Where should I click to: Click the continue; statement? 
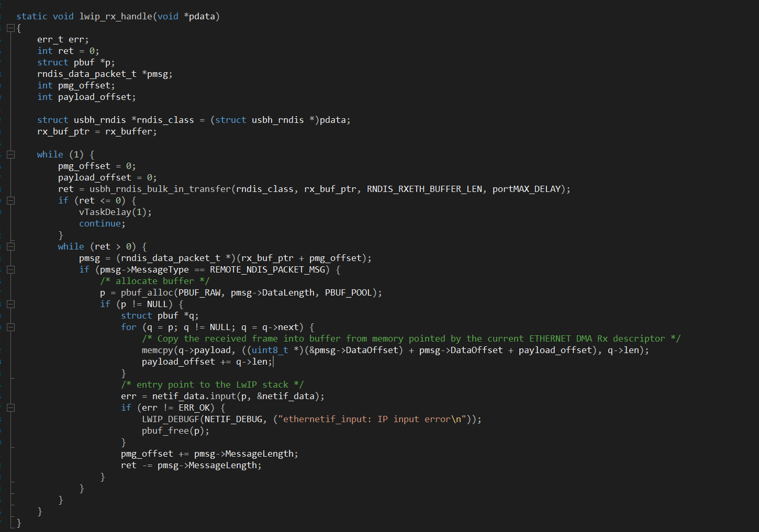click(x=102, y=223)
